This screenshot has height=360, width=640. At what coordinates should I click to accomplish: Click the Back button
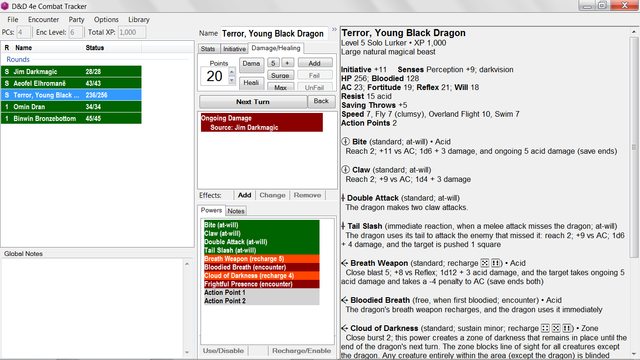coord(321,101)
